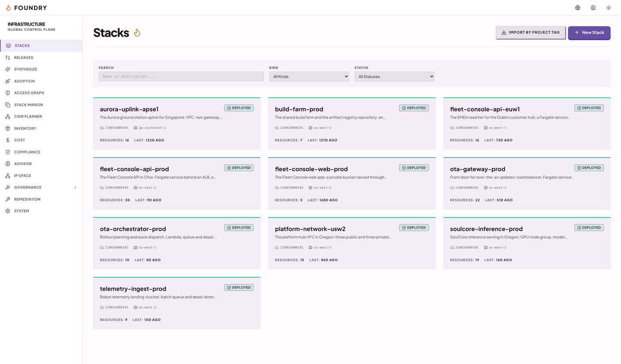Open the fleet-console-web-prod stack card
This screenshot has width=621, height=364.
352,183
